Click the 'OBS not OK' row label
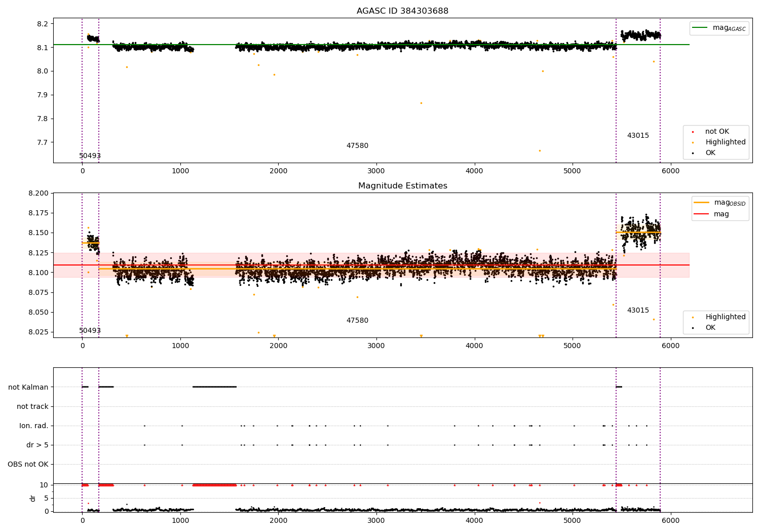The image size is (760, 532). (x=28, y=464)
